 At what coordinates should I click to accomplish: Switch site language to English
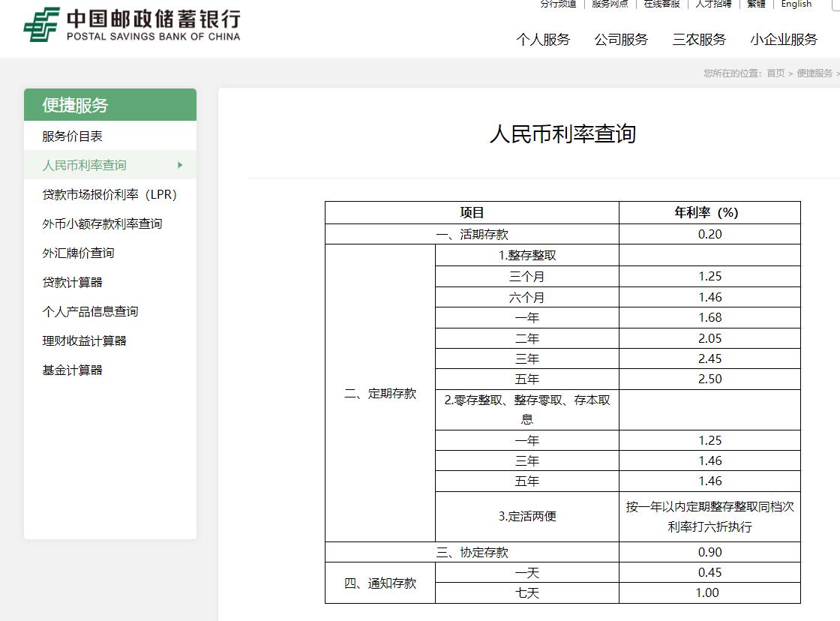tap(796, 4)
